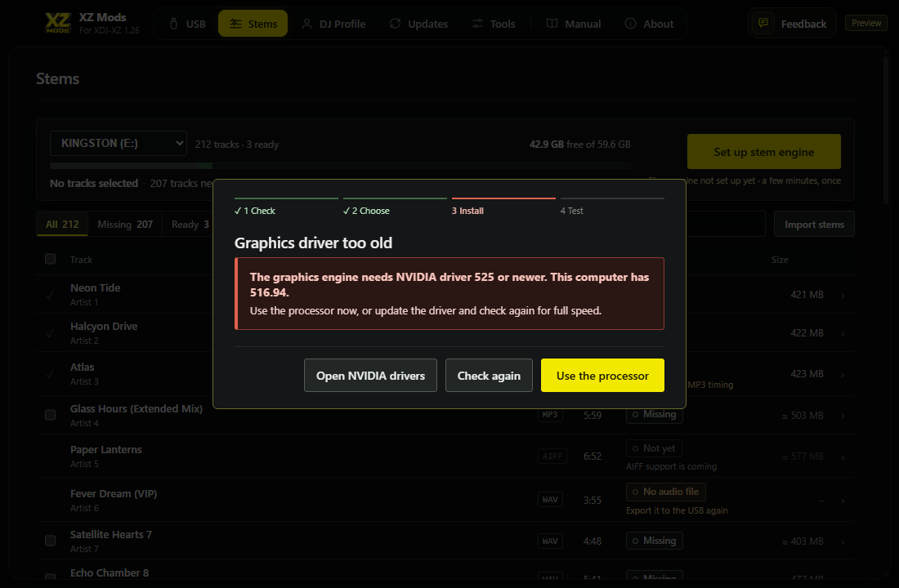
Task: Open the DJ Profile navigation tab
Action: [x=333, y=24]
